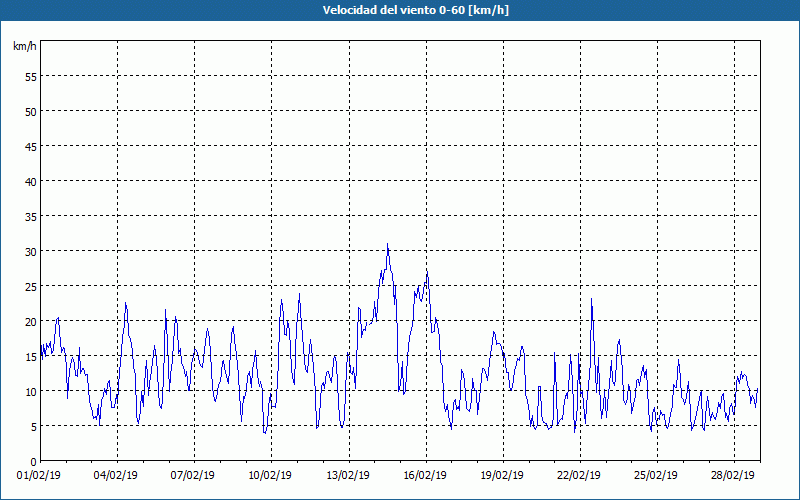Click the date label '16/02/19'

click(x=425, y=475)
